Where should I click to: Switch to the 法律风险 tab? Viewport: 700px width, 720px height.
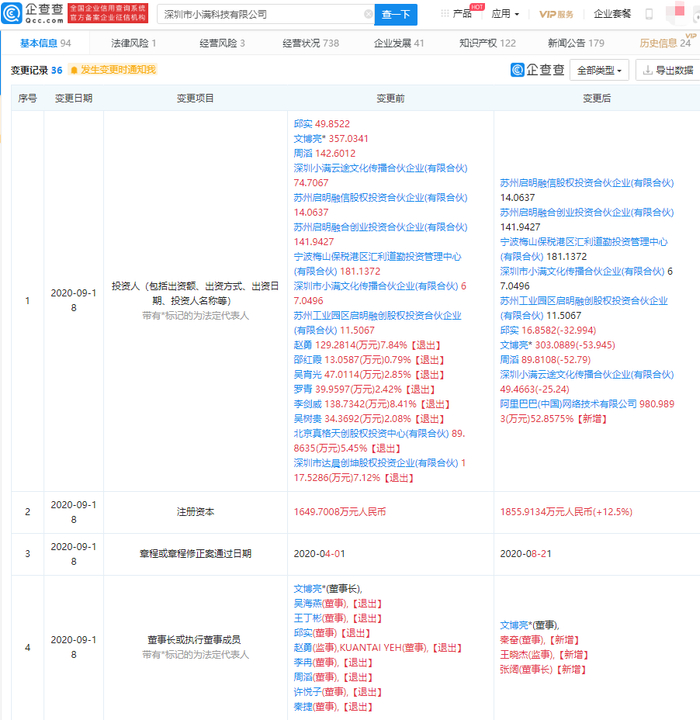tap(133, 43)
